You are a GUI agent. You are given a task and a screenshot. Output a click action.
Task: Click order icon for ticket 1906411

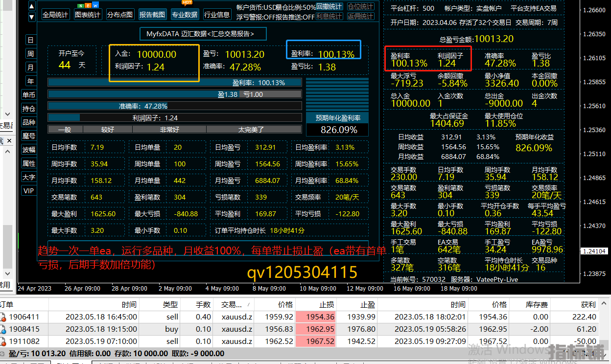(4, 317)
